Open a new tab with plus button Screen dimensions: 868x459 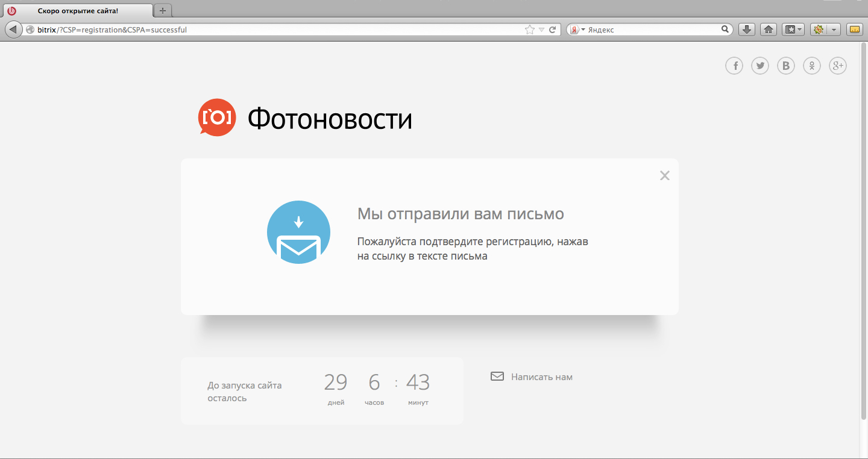[163, 11]
